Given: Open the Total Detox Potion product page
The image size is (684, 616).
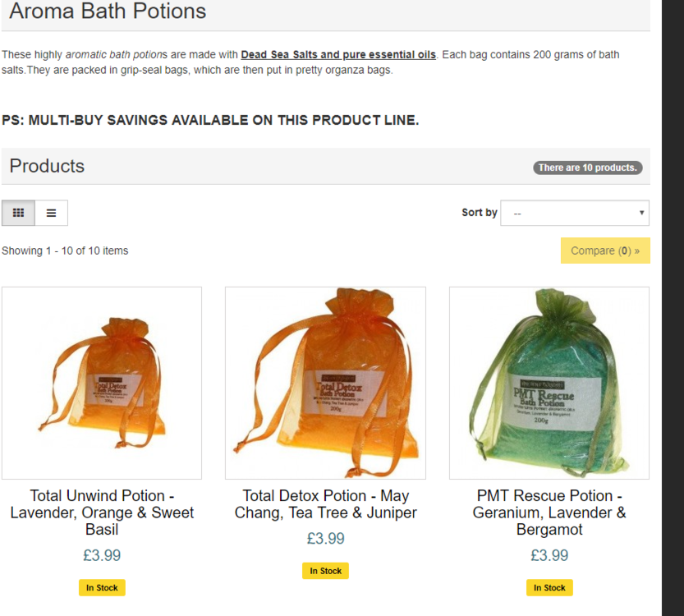Looking at the screenshot, I should tap(325, 504).
